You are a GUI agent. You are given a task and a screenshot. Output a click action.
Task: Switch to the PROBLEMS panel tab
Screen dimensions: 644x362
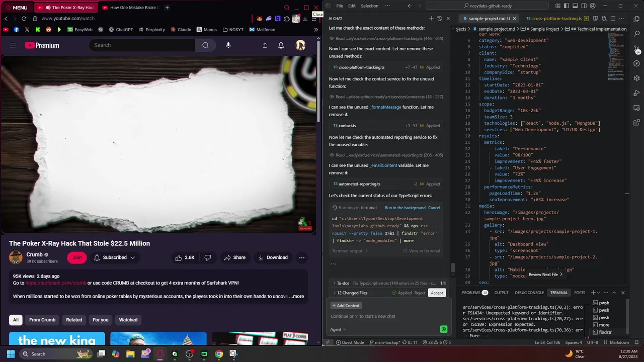[474, 293]
